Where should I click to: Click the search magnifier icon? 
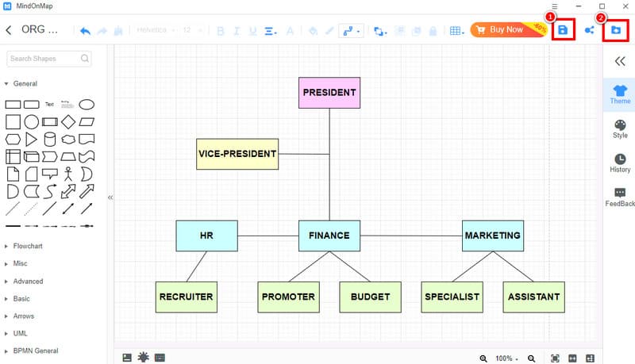coord(85,59)
